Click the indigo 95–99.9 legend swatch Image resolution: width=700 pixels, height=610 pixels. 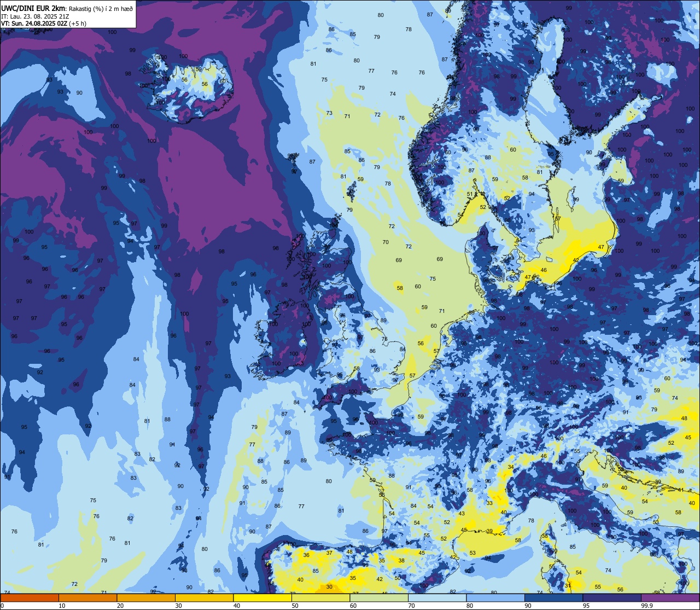612,598
